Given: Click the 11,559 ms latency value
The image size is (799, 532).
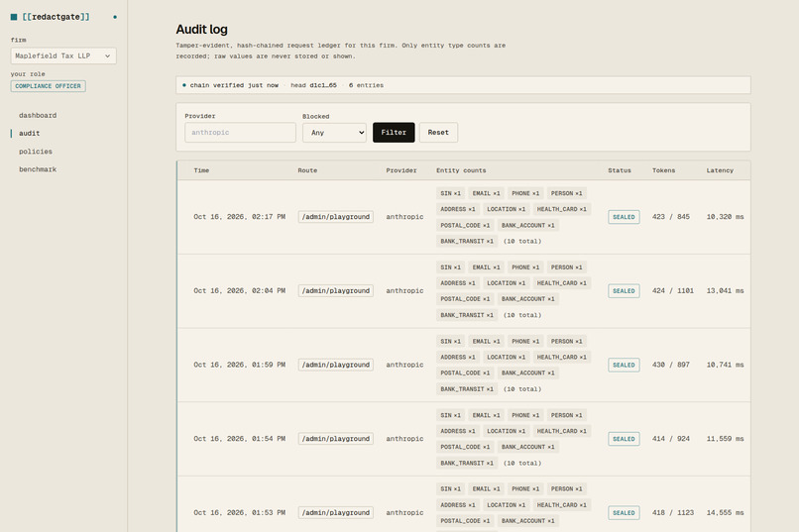Looking at the screenshot, I should (x=725, y=438).
